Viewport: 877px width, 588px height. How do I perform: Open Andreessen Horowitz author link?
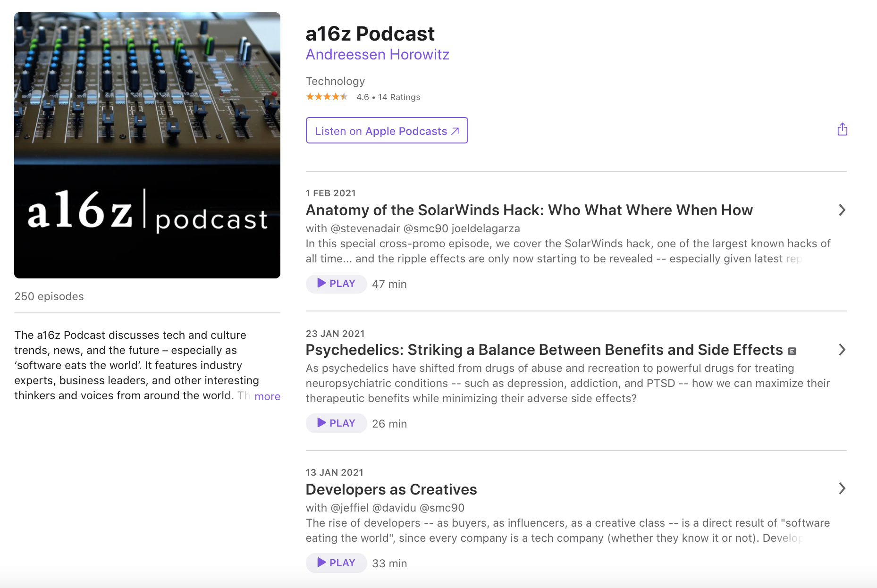(377, 55)
